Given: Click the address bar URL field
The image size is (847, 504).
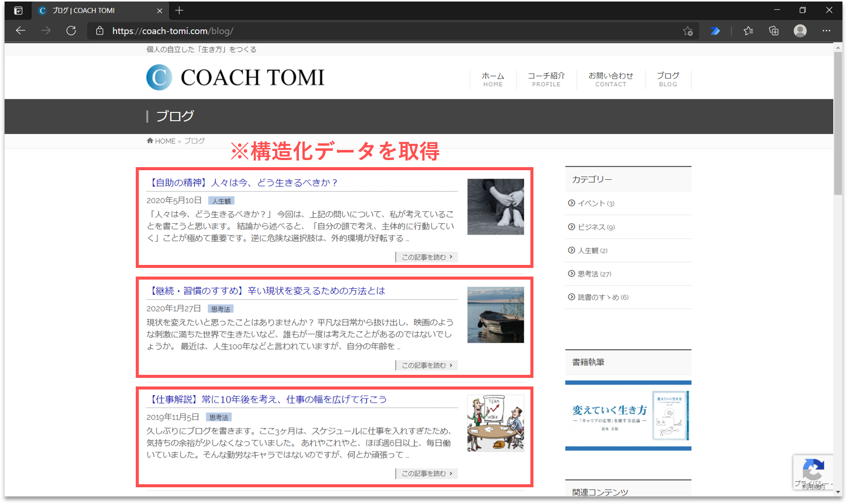Looking at the screenshot, I should pyautogui.click(x=355, y=31).
